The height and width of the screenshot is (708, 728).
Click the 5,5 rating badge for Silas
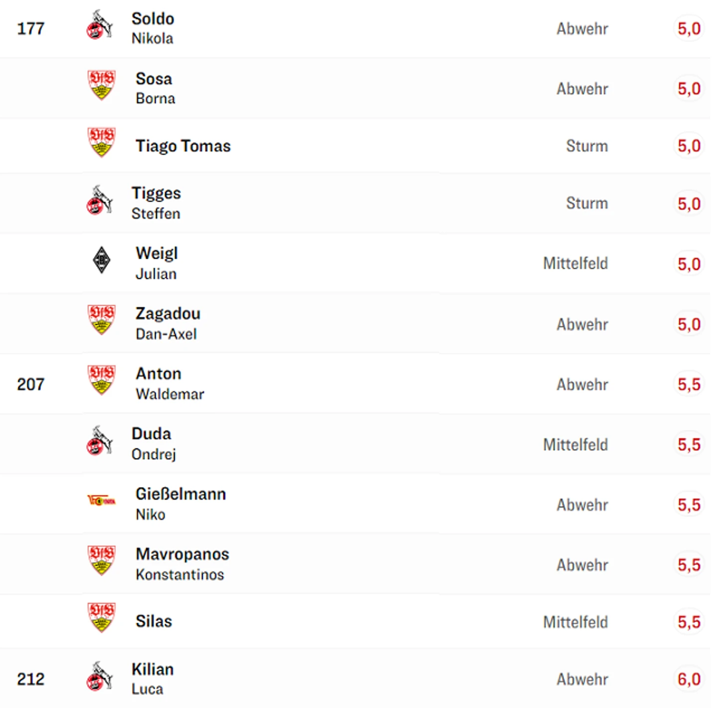(x=689, y=622)
